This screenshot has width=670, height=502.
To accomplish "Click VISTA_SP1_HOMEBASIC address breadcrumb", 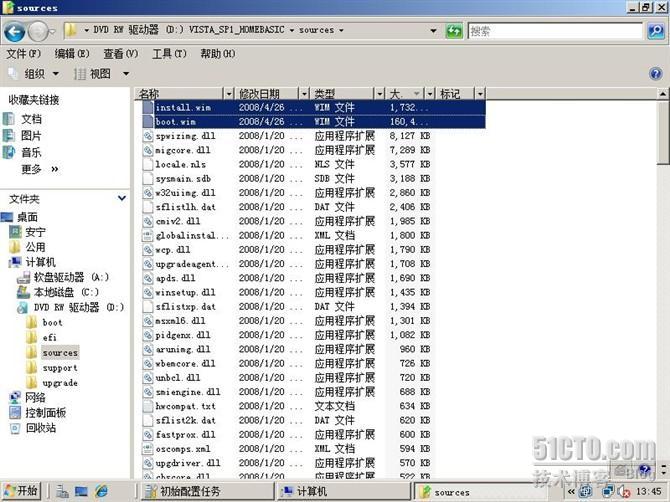I will point(236,30).
